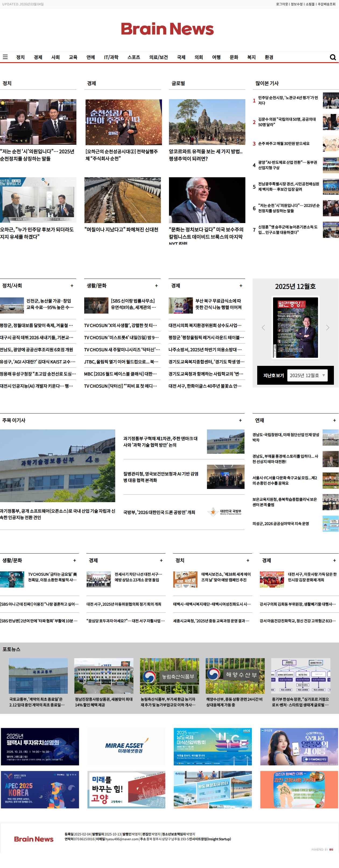This screenshot has width=339, height=868.
Task: Go to 의료/보건 in the navigation bar
Action: (158, 57)
